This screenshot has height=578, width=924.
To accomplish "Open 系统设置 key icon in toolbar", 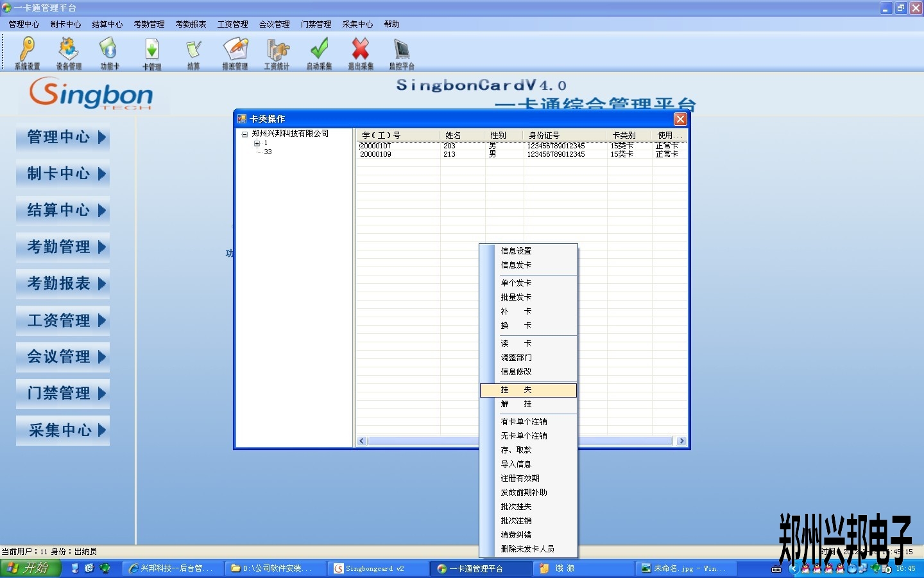I will [x=27, y=53].
